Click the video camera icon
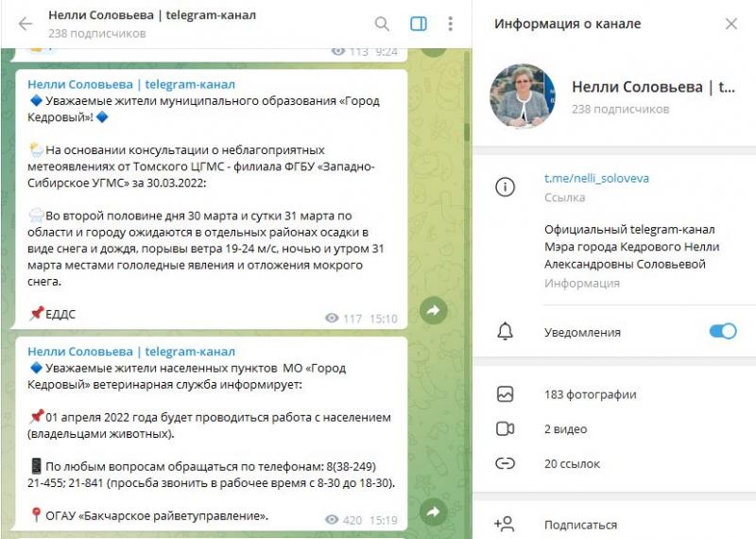 [x=505, y=428]
